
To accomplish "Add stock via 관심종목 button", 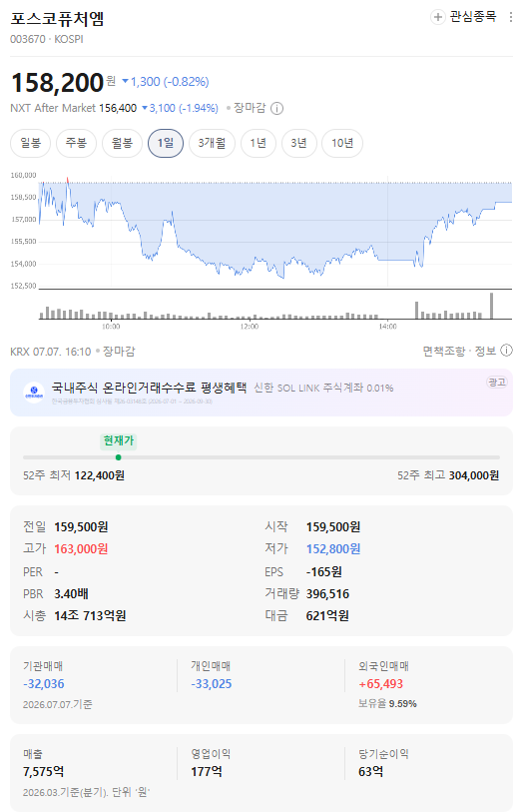I will pyautogui.click(x=464, y=17).
